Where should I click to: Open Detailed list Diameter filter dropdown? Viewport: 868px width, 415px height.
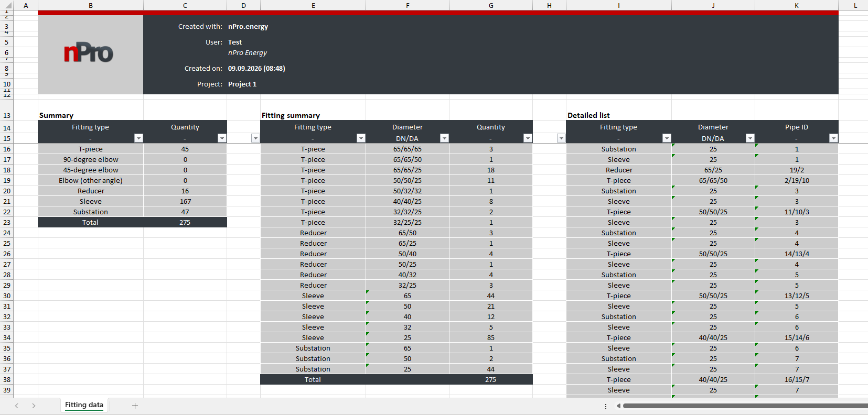click(x=750, y=138)
